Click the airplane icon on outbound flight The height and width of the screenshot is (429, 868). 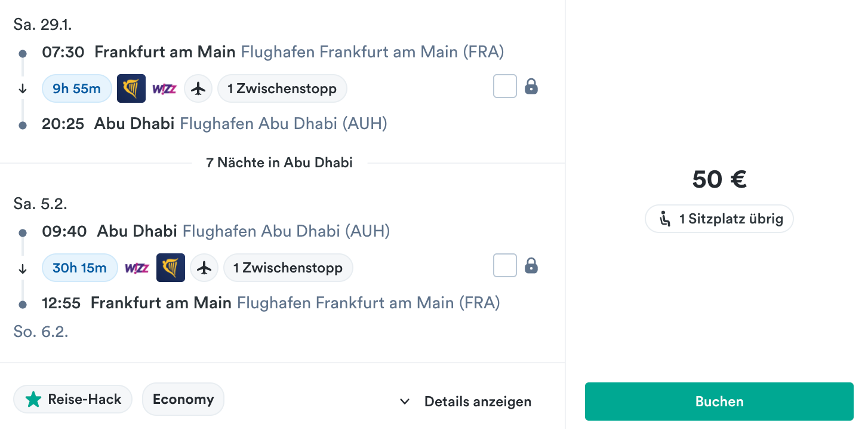point(198,89)
